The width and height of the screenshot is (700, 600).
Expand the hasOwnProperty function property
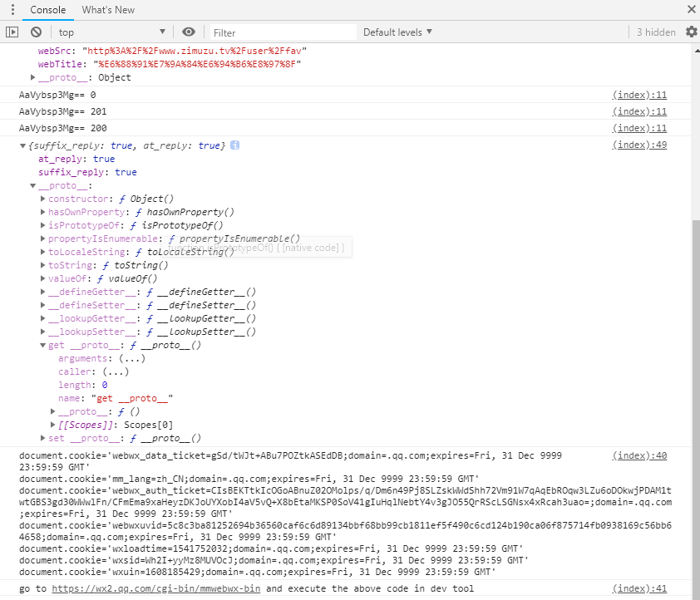[x=43, y=212]
